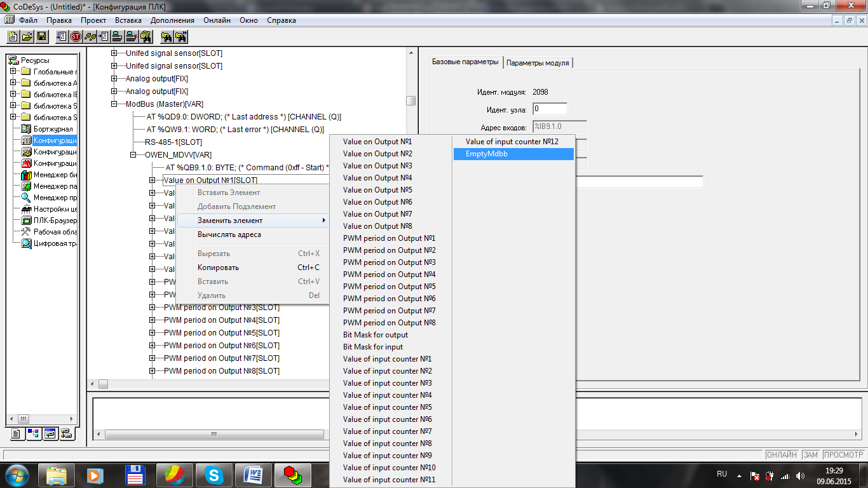Switch to the Visualizations tab icon
The height and width of the screenshot is (488, 868).
[50, 434]
